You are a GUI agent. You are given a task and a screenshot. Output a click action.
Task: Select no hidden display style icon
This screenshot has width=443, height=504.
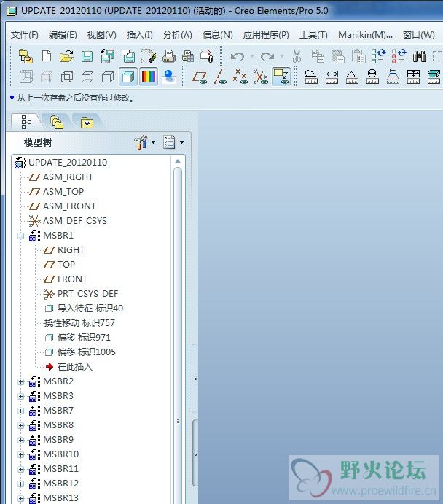[108, 77]
